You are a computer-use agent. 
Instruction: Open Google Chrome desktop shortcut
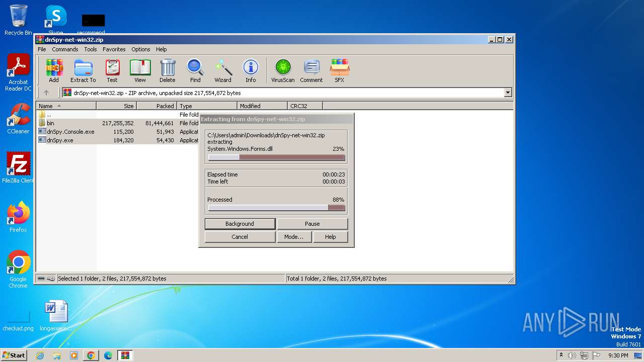pos(18,269)
